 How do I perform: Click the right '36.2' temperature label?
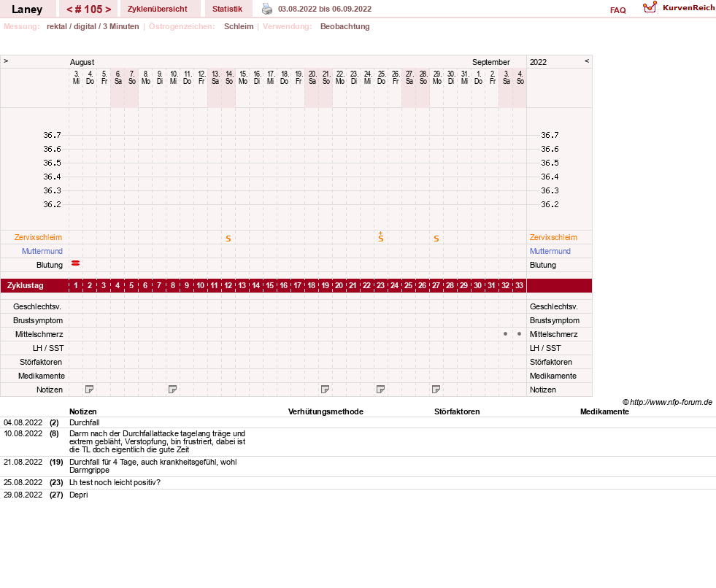(x=550, y=204)
